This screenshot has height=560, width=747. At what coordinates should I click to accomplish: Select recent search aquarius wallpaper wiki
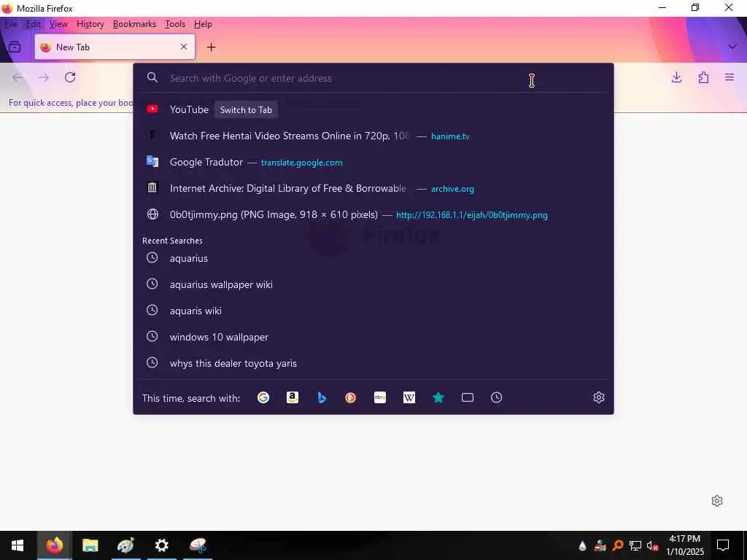(373, 284)
